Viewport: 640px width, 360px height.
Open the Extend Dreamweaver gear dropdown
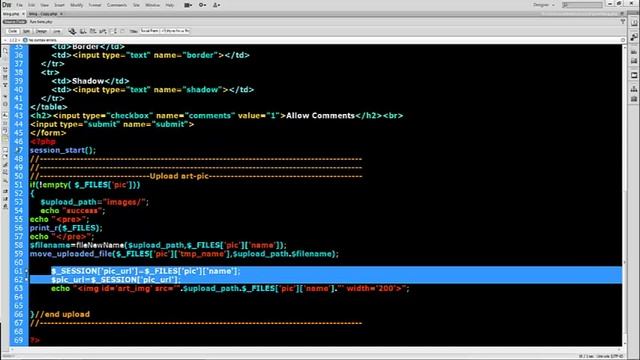pyautogui.click(x=202, y=5)
